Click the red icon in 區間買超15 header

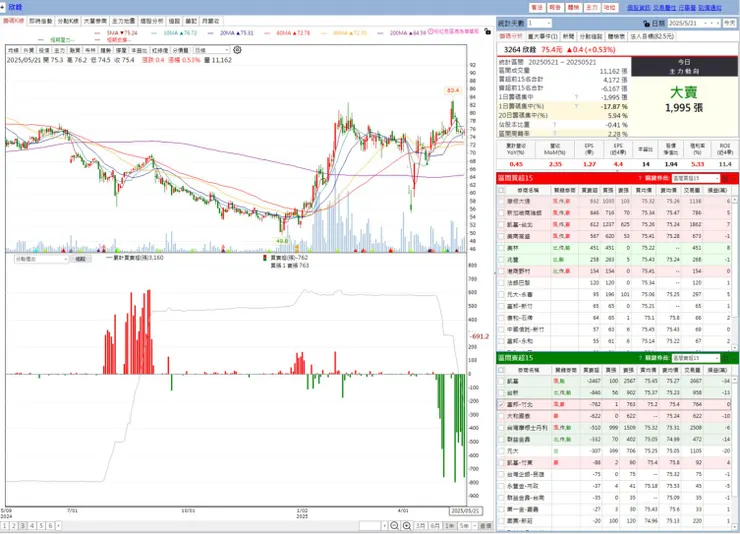coord(726,178)
